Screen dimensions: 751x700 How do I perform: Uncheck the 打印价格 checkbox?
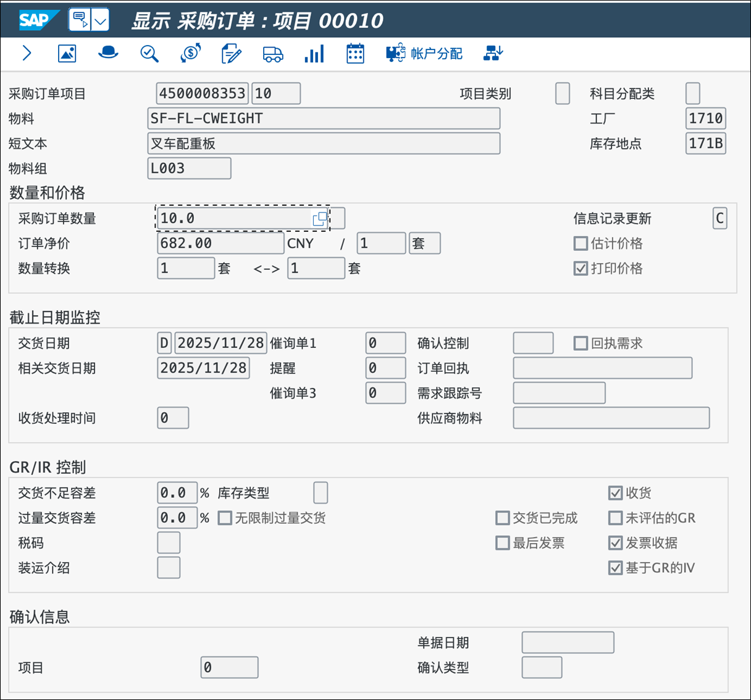tap(581, 268)
